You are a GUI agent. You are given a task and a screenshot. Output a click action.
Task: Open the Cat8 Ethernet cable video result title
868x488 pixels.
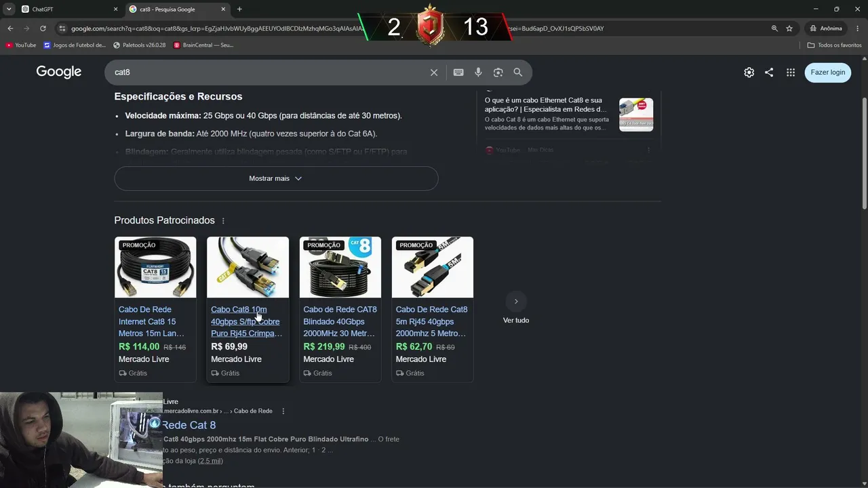[545, 105]
